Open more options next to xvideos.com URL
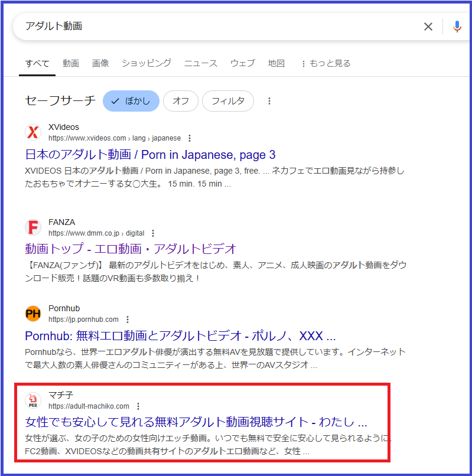Image resolution: width=472 pixels, height=476 pixels. pyautogui.click(x=190, y=138)
